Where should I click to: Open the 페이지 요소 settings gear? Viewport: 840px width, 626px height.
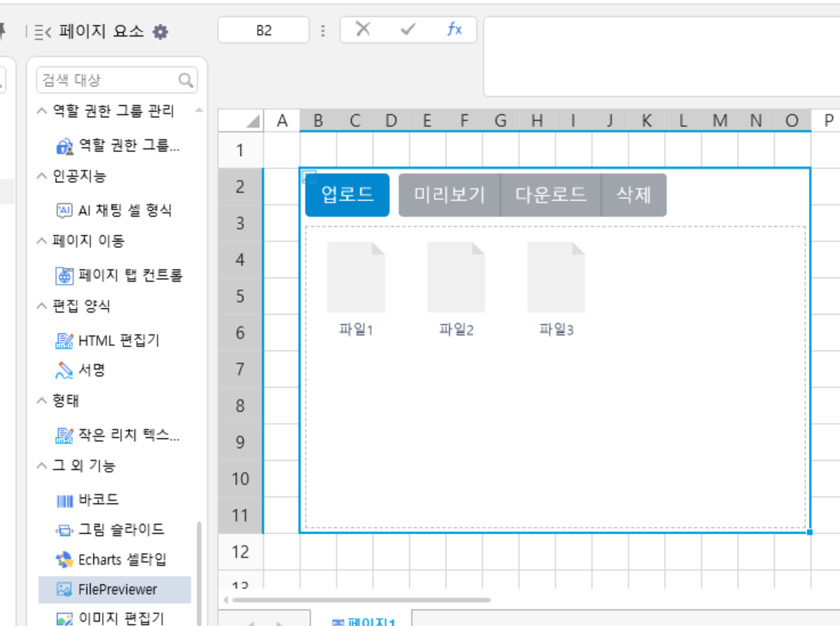point(160,32)
